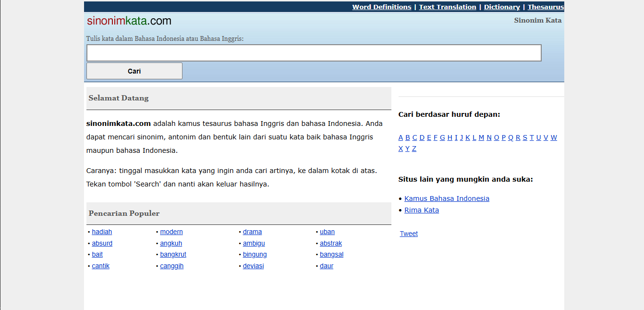The height and width of the screenshot is (310, 644).
Task: Open popular search word hadiah
Action: (x=102, y=232)
